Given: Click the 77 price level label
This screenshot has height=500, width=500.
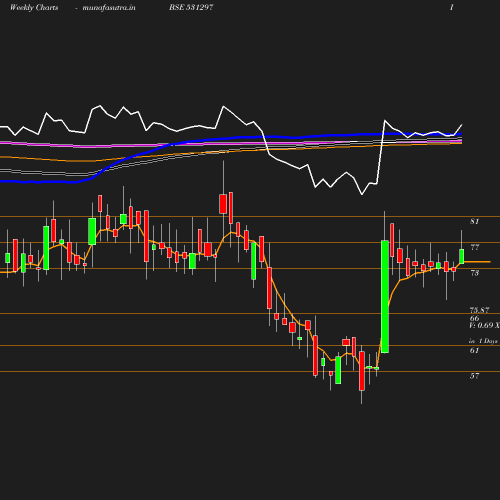Looking at the screenshot, I should tap(475, 247).
